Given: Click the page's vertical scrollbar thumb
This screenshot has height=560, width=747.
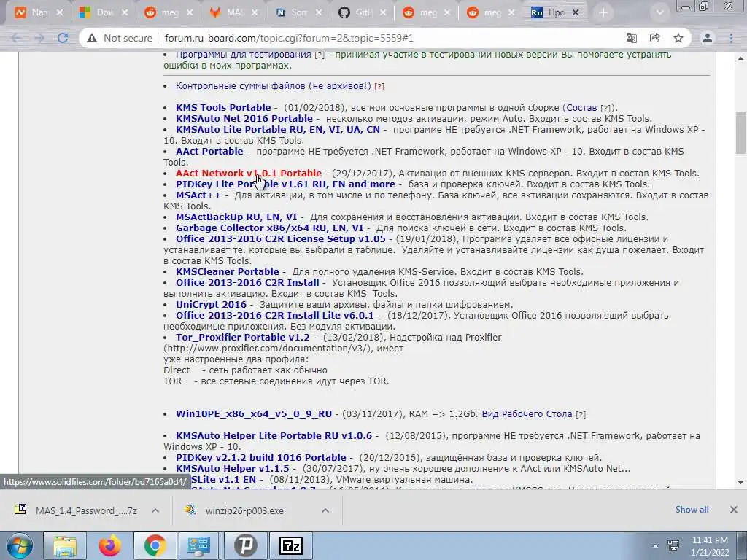Looking at the screenshot, I should click(741, 133).
